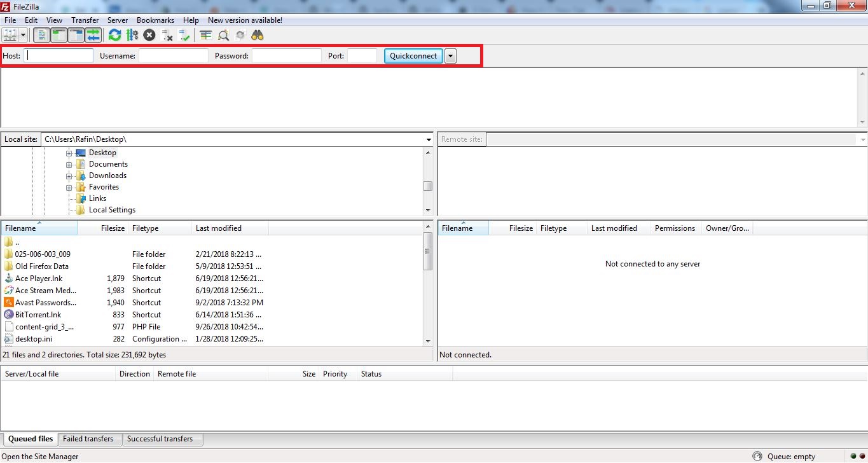This screenshot has height=463, width=868.
Task: Open directory listing filters icon
Action: click(205, 35)
